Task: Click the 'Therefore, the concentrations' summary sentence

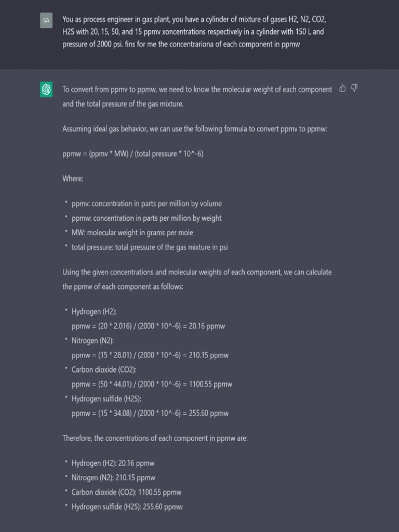Action: (x=155, y=438)
